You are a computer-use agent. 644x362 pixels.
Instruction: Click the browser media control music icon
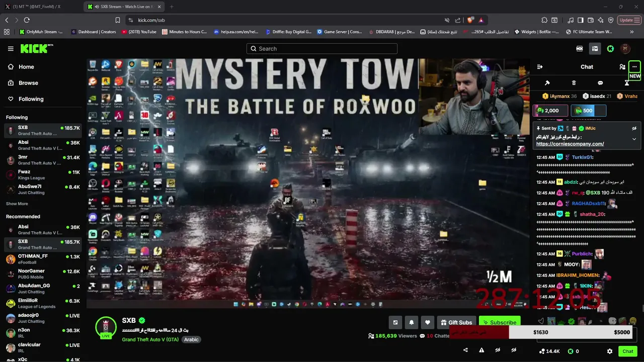(571, 20)
